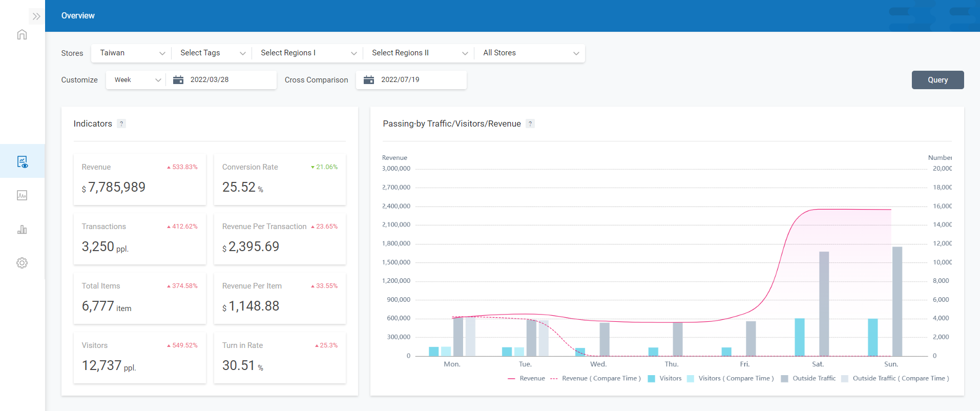Open settings gear icon in sidebar
980x411 pixels.
22,263
